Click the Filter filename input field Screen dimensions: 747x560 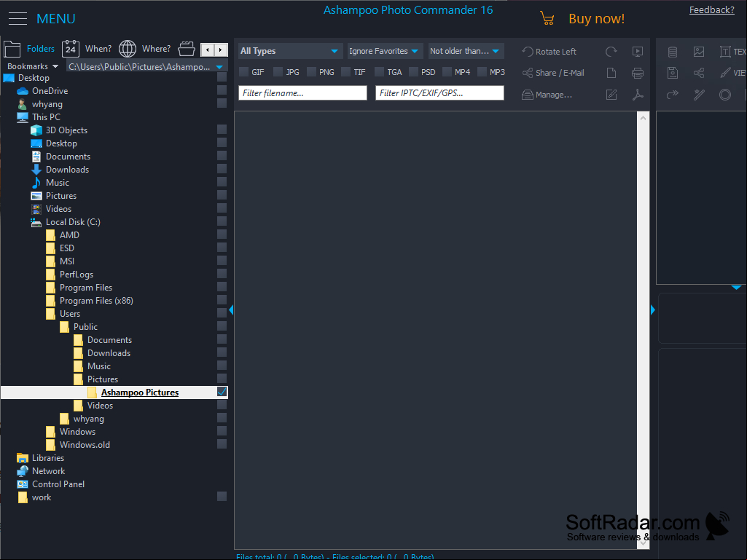[302, 93]
